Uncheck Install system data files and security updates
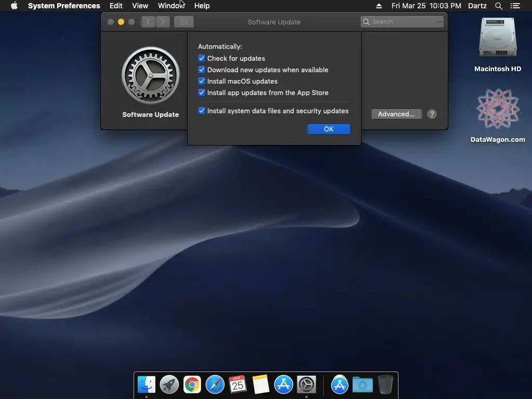 click(202, 111)
